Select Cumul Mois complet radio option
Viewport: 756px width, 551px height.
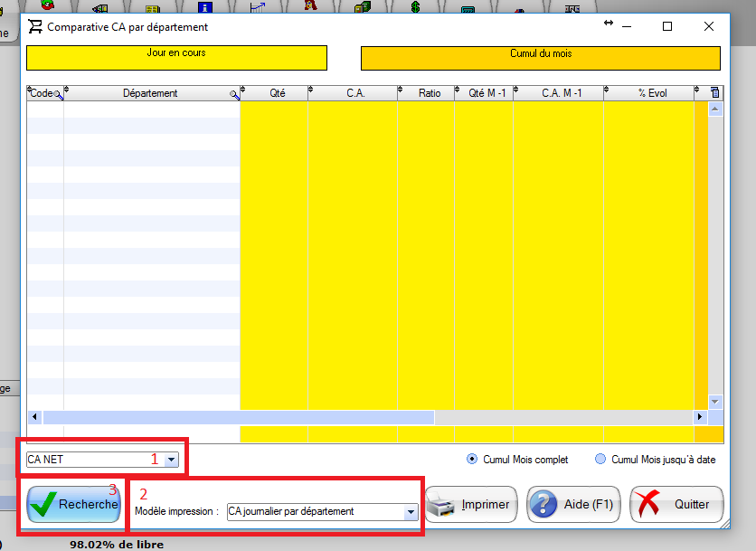pos(472,460)
